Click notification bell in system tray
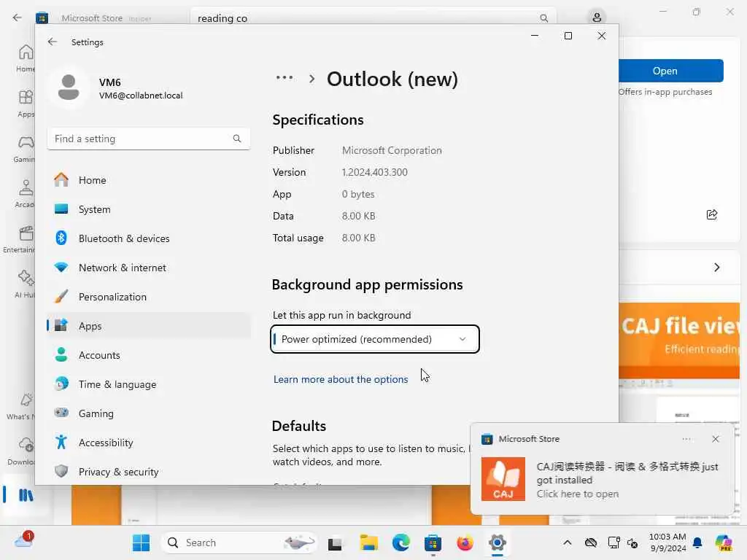747x560 pixels. [x=697, y=542]
